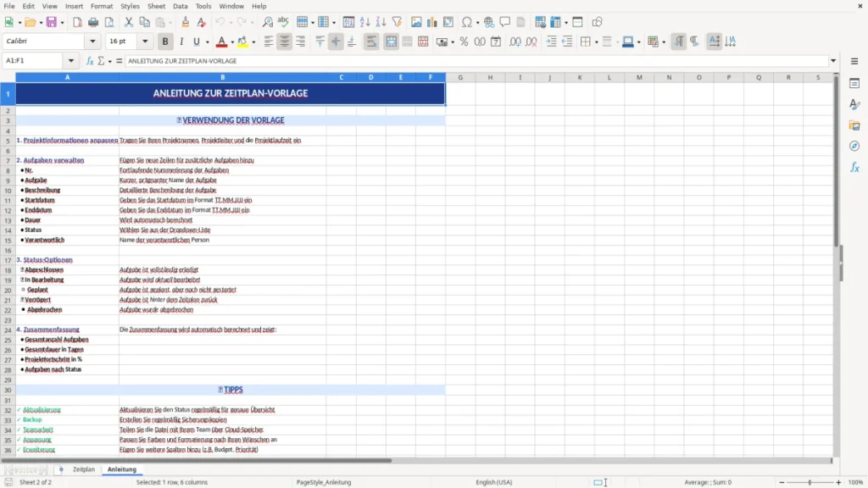Click the Clone formatting paintbrush icon

coord(186,22)
